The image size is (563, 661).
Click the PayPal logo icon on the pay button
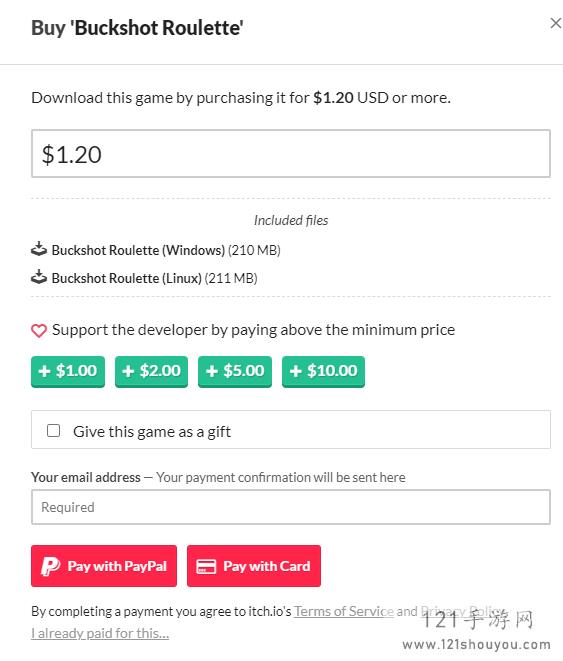pos(51,566)
